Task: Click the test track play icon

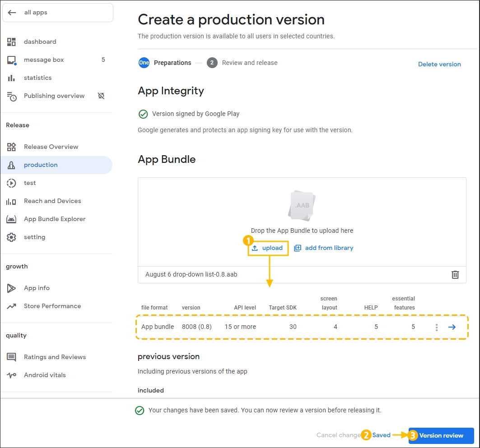Action: [11, 183]
